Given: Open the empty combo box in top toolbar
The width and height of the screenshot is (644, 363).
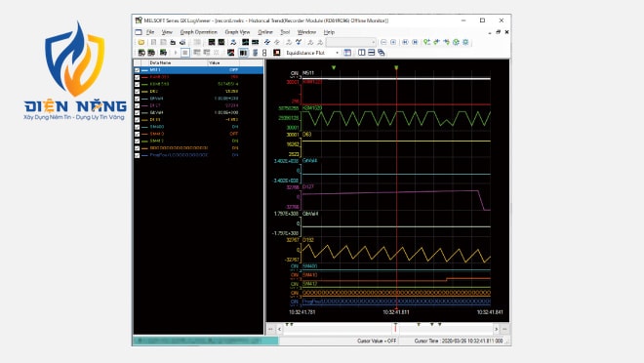Looking at the screenshot, I should pyautogui.click(x=351, y=42).
